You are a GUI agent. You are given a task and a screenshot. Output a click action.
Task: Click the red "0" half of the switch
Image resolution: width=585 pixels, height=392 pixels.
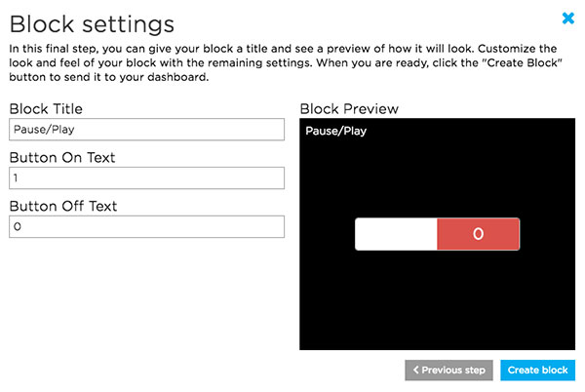(x=478, y=234)
